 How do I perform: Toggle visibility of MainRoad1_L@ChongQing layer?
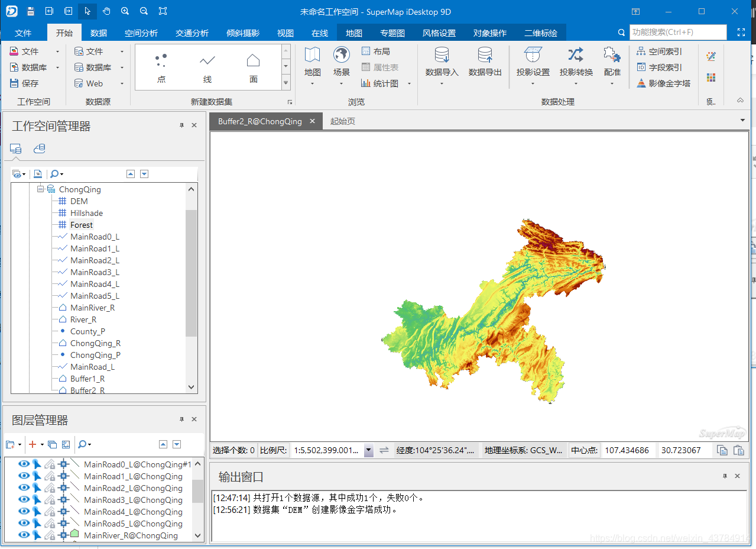tap(24, 476)
